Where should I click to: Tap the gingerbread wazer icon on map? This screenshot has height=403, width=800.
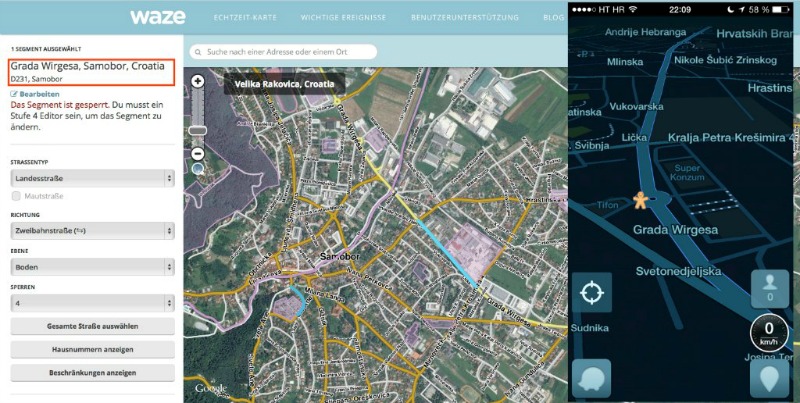coord(640,200)
